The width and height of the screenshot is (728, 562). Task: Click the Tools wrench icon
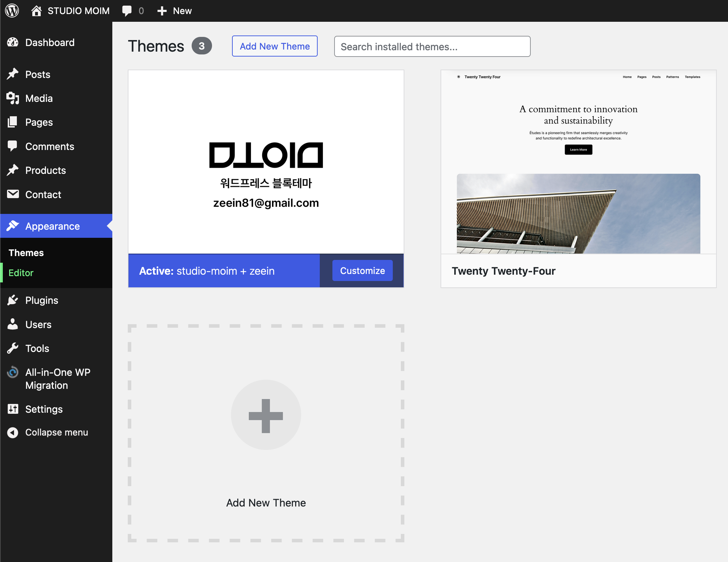[x=13, y=348]
